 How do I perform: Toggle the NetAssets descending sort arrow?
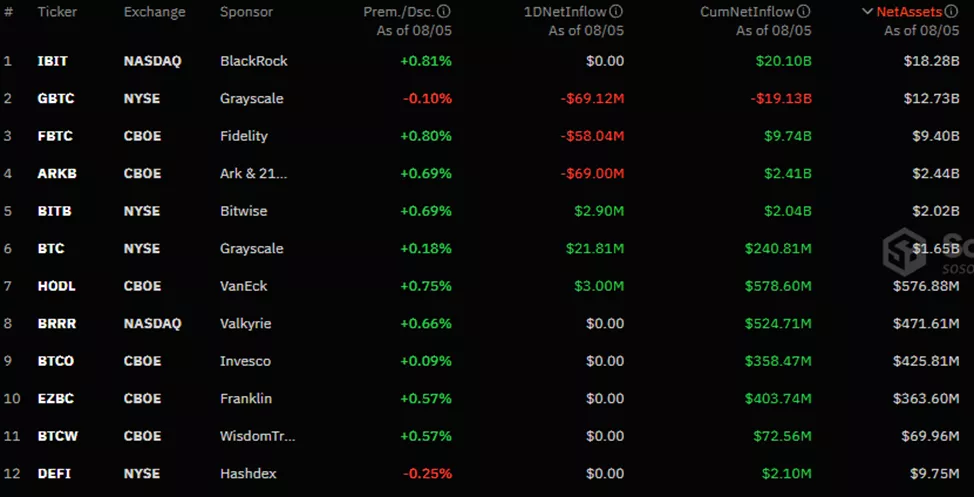867,12
